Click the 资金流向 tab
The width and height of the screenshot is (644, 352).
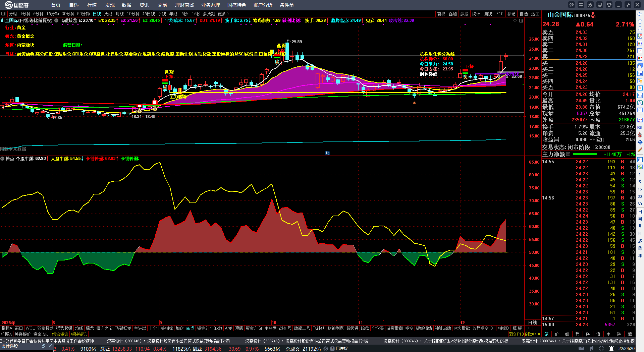tap(42, 334)
